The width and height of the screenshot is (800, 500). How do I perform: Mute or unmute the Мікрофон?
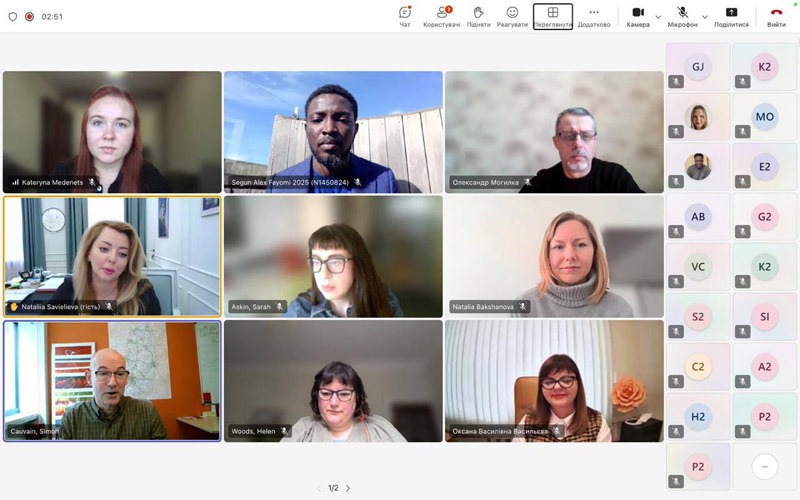click(x=682, y=16)
